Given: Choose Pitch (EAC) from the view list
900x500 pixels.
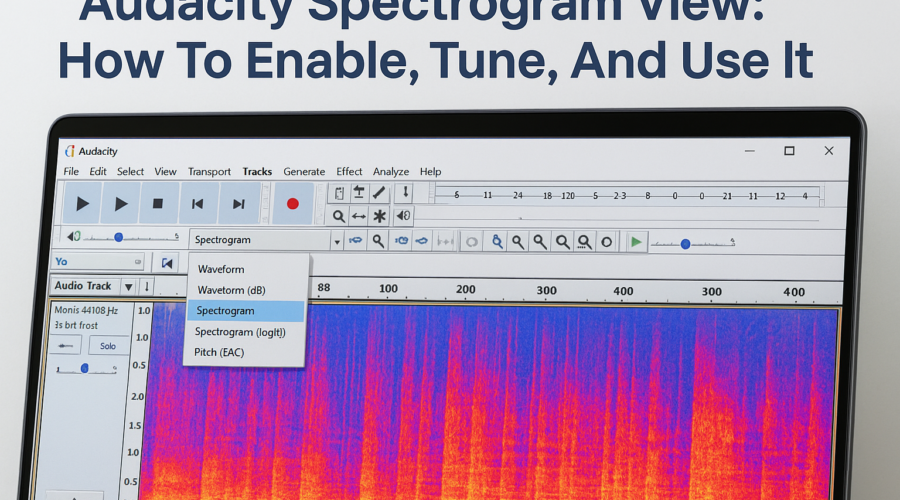Looking at the screenshot, I should pyautogui.click(x=246, y=352).
